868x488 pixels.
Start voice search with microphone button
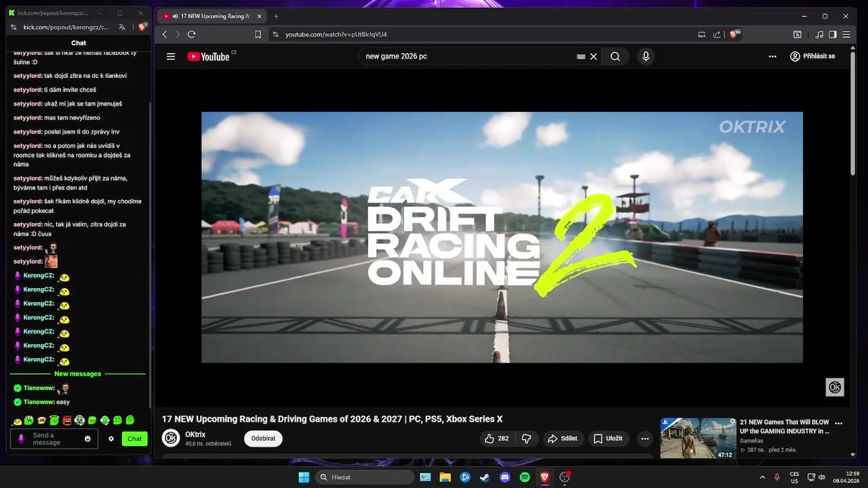click(646, 56)
